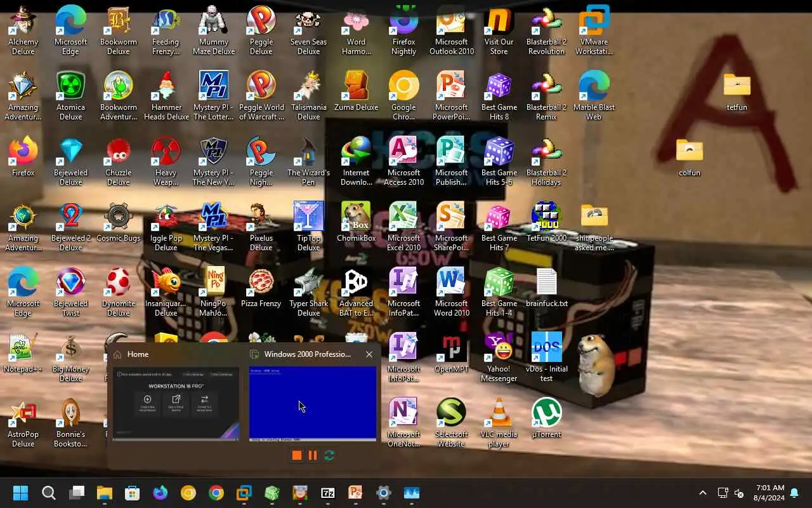The width and height of the screenshot is (812, 508).
Task: Select VLC media player icon
Action: (499, 423)
